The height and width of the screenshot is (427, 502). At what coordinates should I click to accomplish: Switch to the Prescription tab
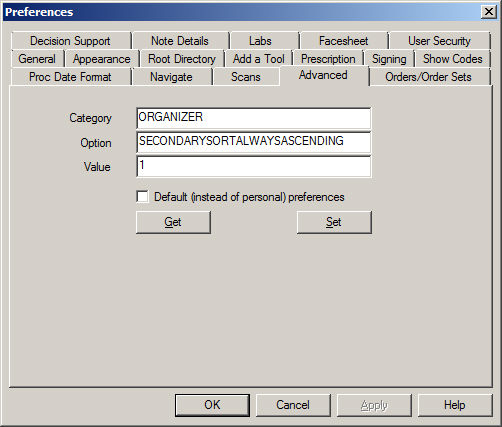(328, 59)
